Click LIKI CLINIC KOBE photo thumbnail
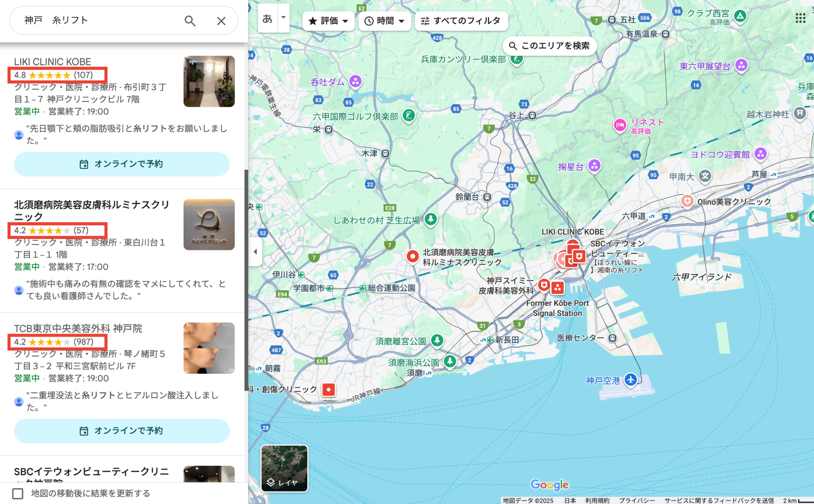The image size is (814, 504). coord(209,81)
